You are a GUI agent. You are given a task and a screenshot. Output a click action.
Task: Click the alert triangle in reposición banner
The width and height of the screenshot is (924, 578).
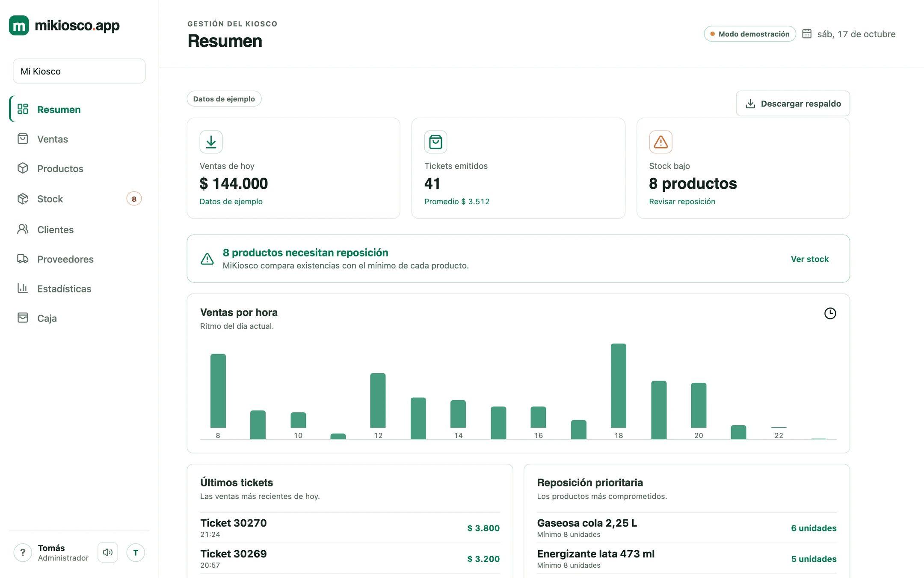point(207,259)
